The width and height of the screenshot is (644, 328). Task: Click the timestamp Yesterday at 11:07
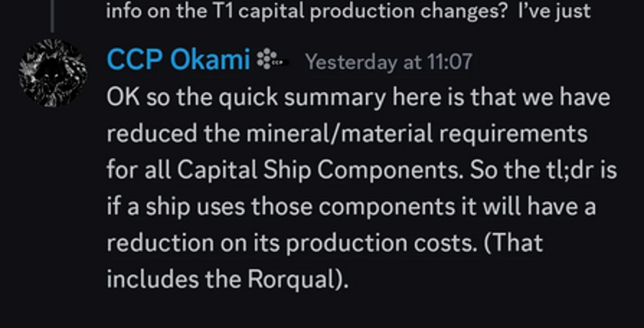[x=388, y=62]
